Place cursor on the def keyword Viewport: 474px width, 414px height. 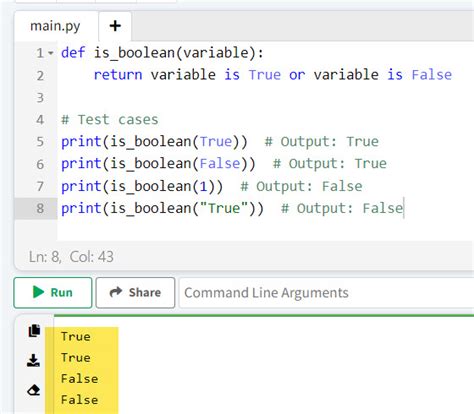point(73,53)
